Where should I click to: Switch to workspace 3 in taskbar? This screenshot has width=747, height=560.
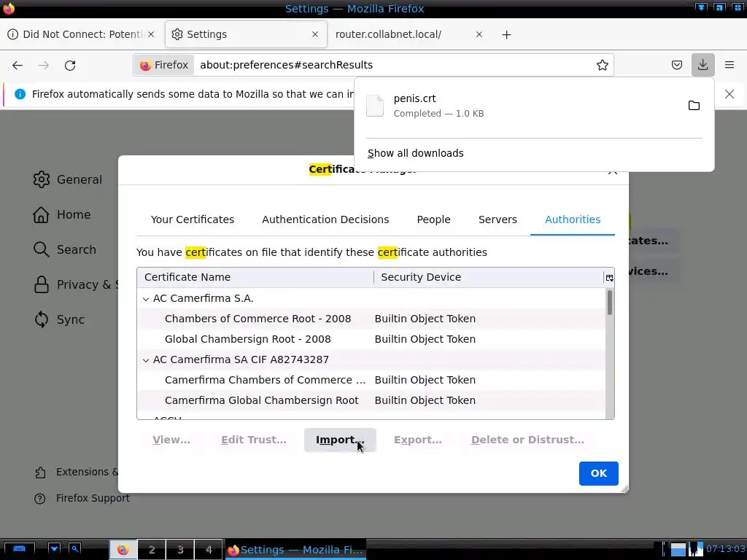tap(180, 550)
